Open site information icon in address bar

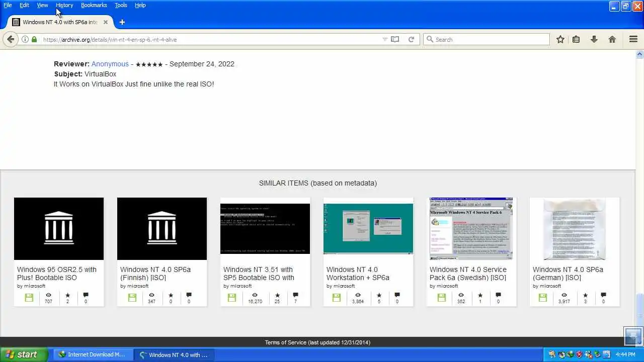pyautogui.click(x=25, y=39)
